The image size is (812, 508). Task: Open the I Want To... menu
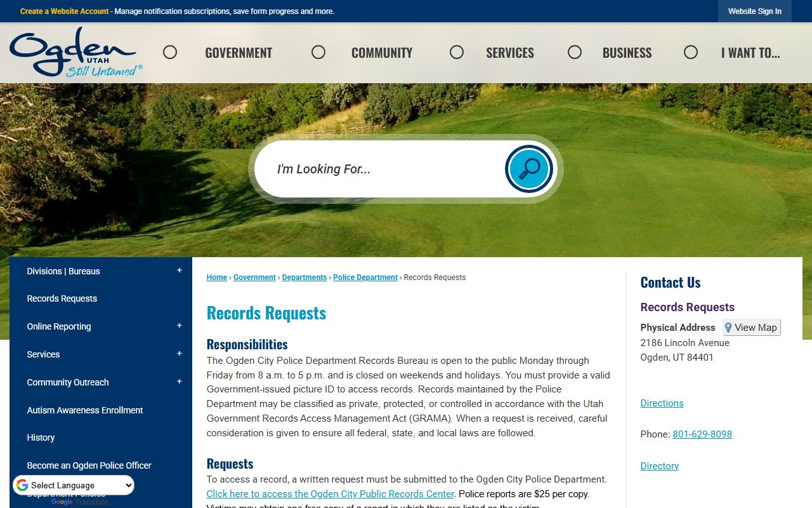[x=750, y=53]
